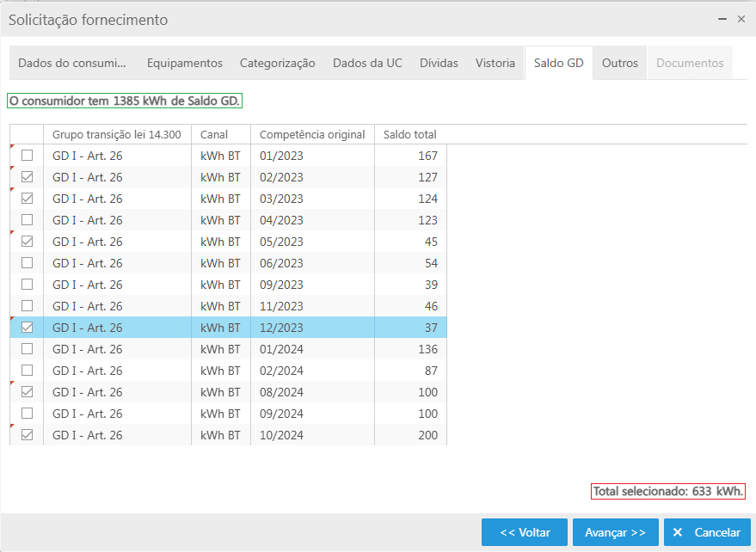756x552 pixels.
Task: Minimize the Solicitação fornecimento dialog
Action: point(722,19)
